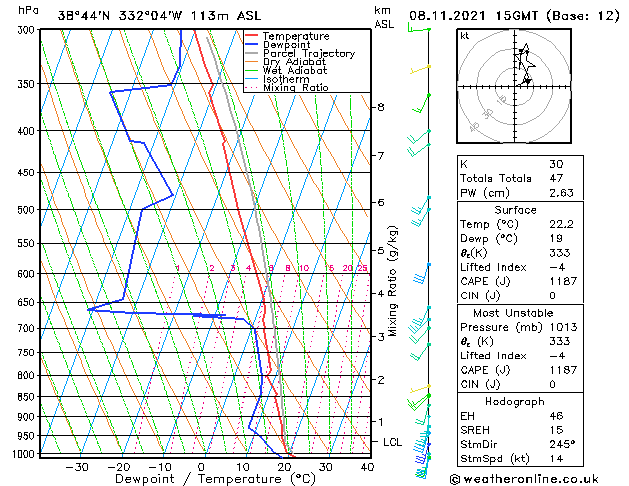Viewport: 629px width, 486px height.
Task: Click the Dry Adiabat legend label
Action: point(294,62)
